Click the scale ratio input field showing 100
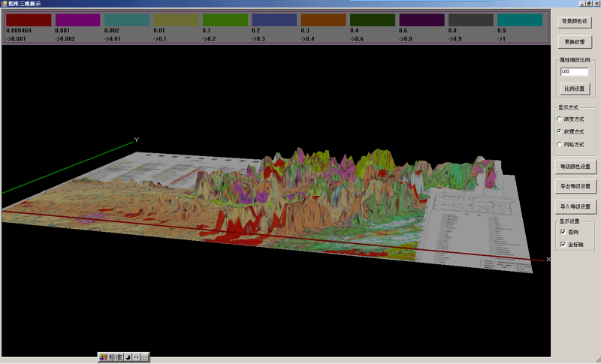 coord(574,72)
